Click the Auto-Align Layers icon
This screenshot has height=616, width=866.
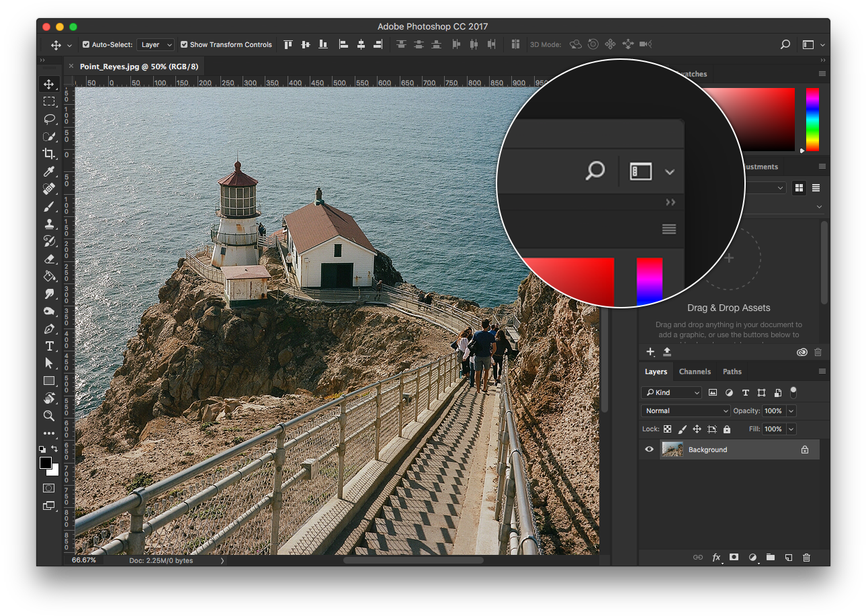(516, 44)
